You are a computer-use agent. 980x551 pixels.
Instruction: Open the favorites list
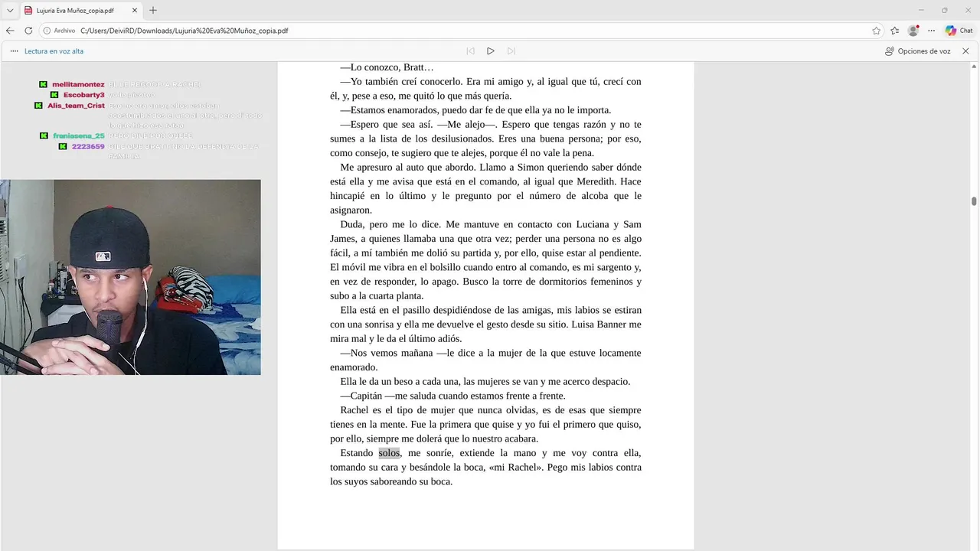click(x=894, y=31)
